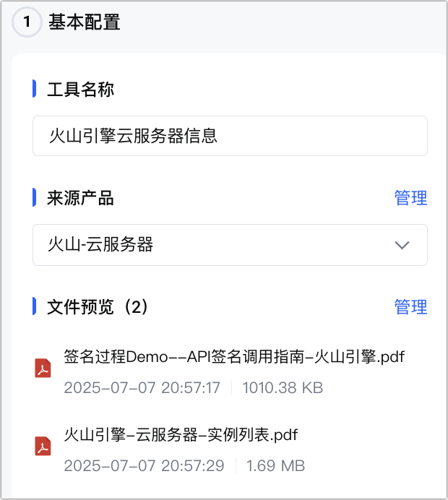Click the 文件预览 (2) heading
The image size is (448, 500).
coord(98,307)
